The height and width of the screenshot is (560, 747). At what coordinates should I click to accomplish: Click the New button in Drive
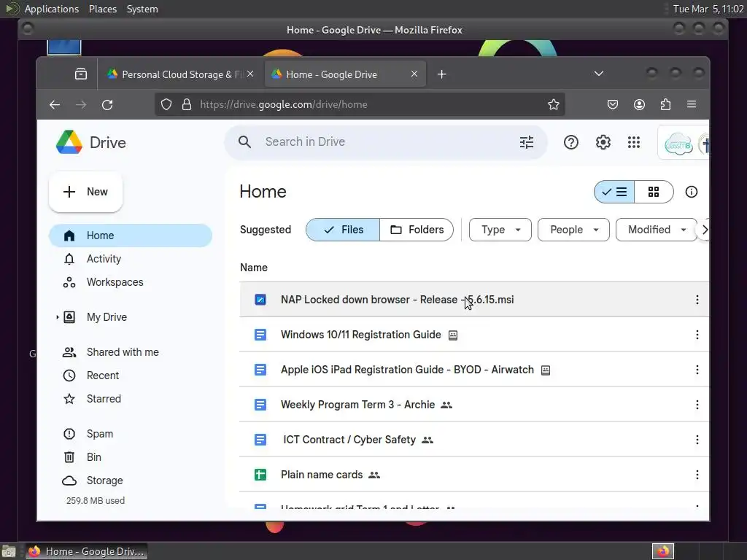86,192
